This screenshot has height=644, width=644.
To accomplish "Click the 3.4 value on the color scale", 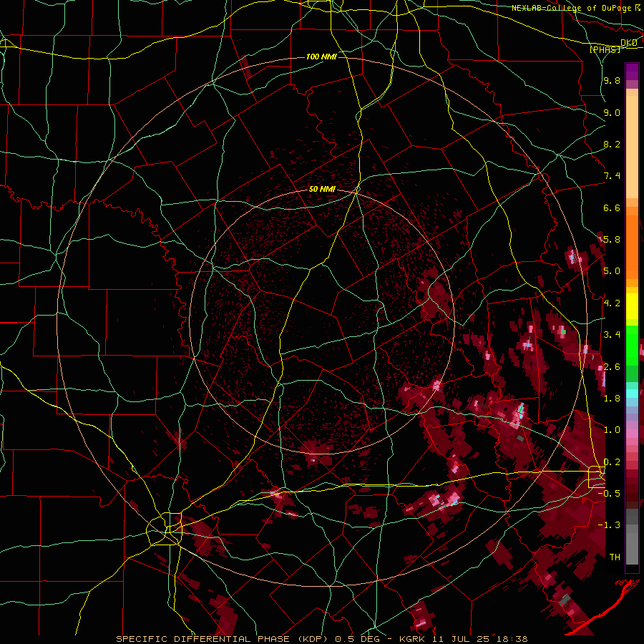I will (612, 334).
